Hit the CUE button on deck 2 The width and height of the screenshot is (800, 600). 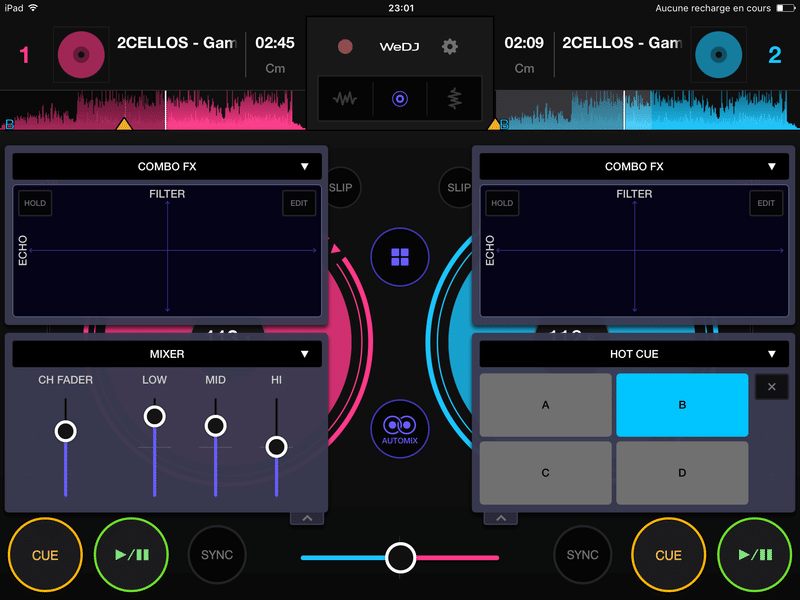click(x=668, y=555)
